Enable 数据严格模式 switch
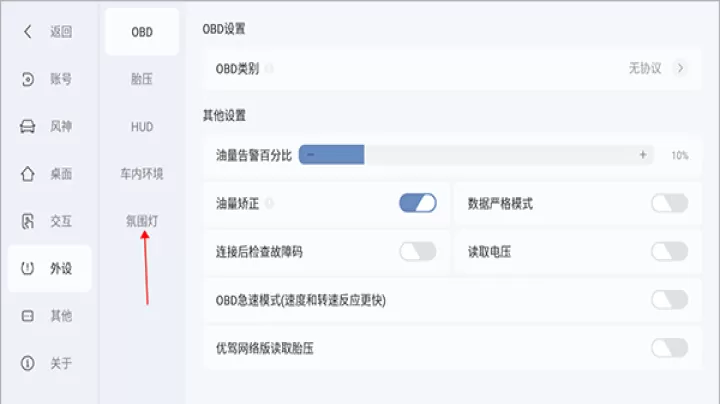 click(x=669, y=203)
